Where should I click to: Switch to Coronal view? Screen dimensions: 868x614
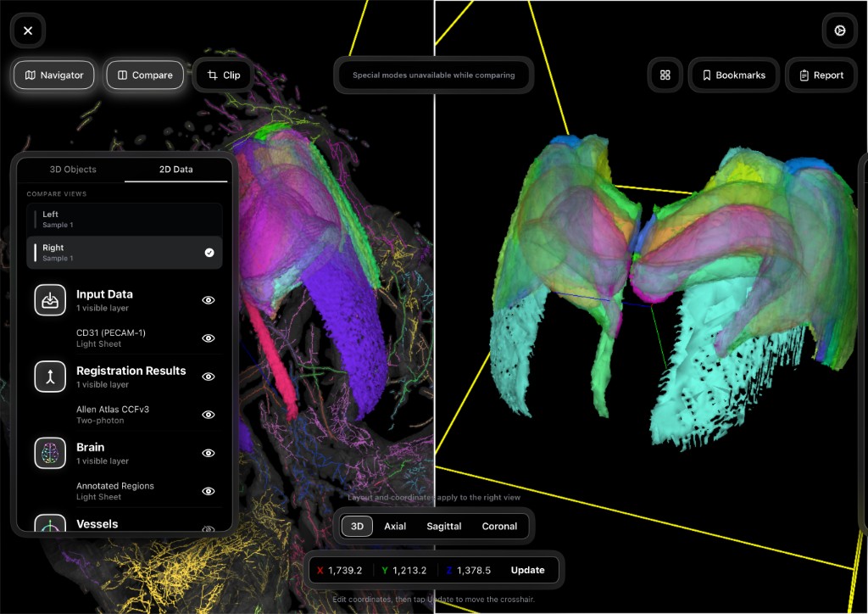point(499,526)
